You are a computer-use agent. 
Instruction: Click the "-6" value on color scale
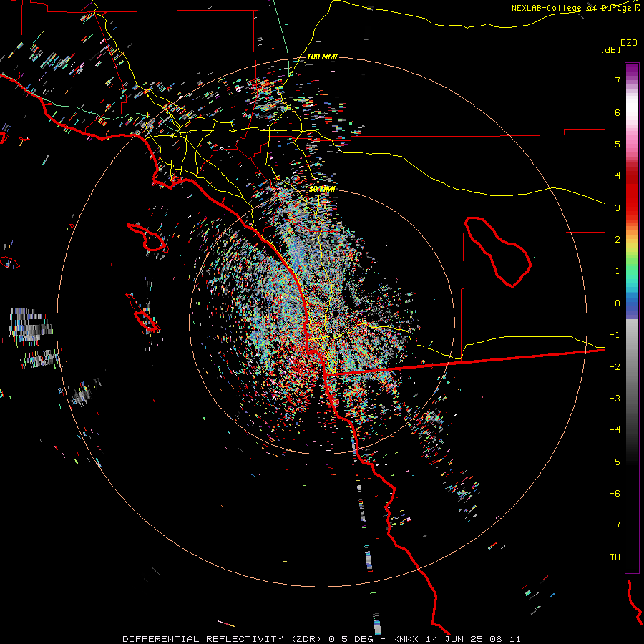[x=615, y=494]
